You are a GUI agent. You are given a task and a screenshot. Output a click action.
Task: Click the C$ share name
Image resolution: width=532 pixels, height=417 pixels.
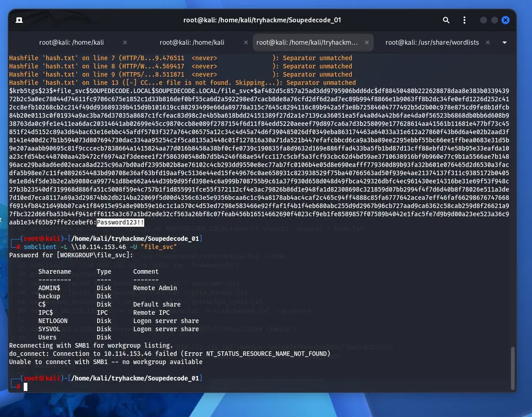(42, 304)
